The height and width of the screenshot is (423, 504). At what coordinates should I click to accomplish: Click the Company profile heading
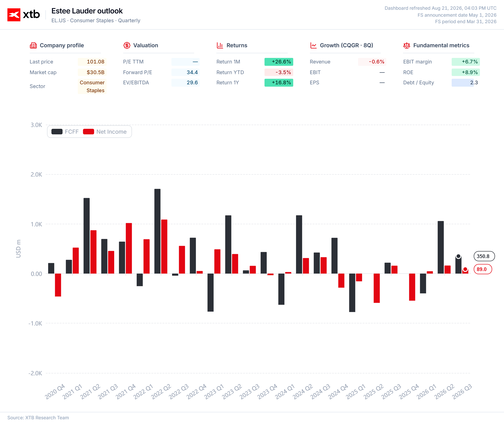click(x=62, y=45)
